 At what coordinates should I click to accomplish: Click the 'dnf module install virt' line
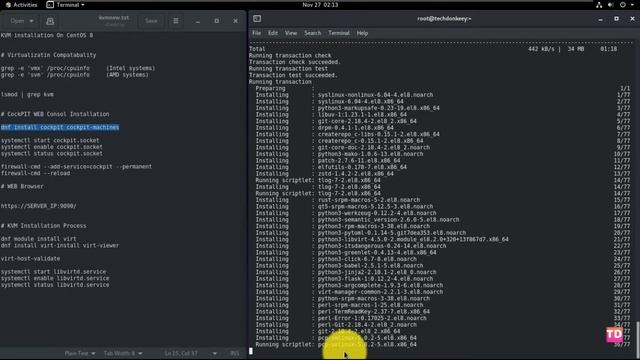39,239
